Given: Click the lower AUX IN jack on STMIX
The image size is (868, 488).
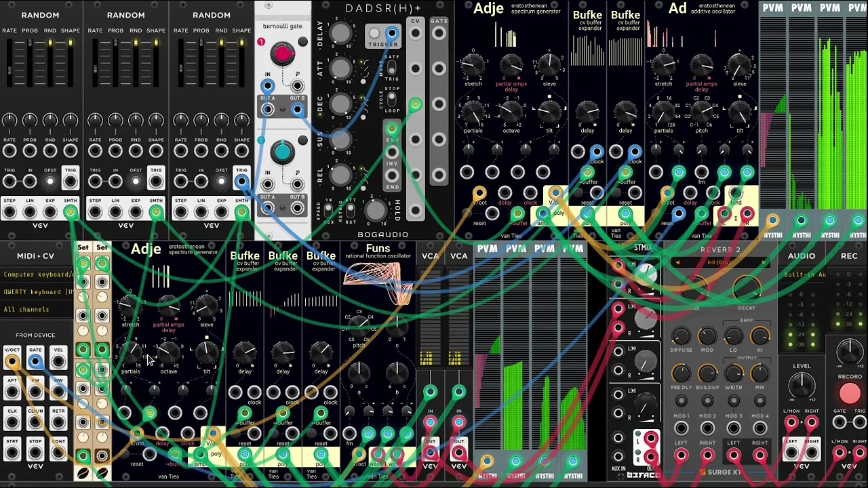Looking at the screenshot, I should [x=618, y=455].
